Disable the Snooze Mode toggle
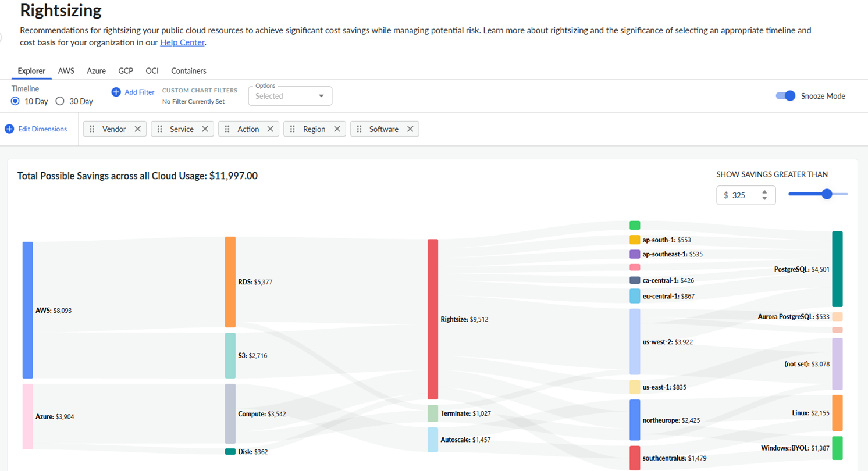The width and height of the screenshot is (868, 471). (785, 96)
